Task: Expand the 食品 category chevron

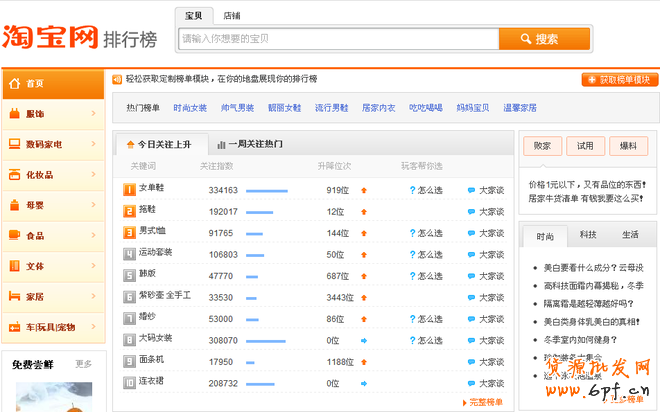Action: coord(93,235)
